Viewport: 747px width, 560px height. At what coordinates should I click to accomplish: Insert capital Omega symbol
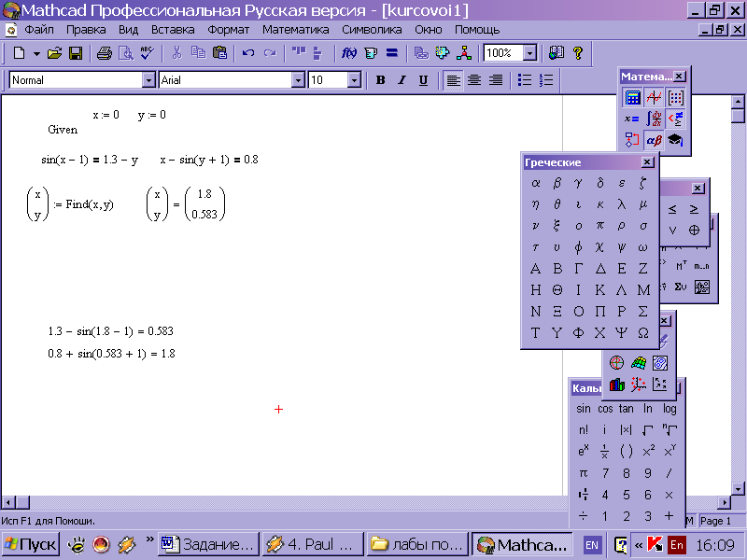tap(642, 333)
